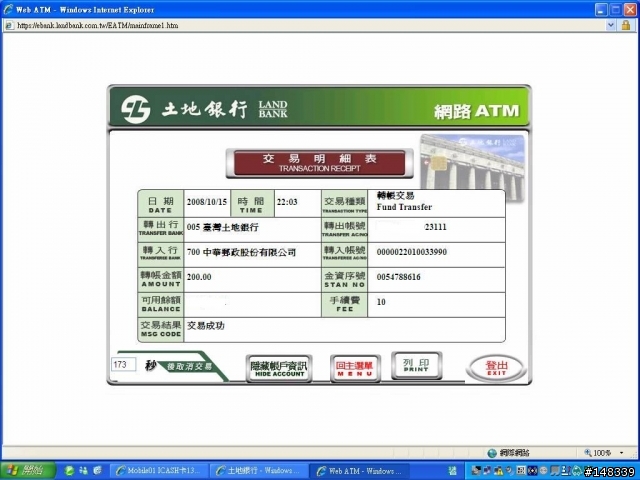Screen dimensions: 640x480
Task: Click the second quick launch icon
Action: tap(84, 471)
